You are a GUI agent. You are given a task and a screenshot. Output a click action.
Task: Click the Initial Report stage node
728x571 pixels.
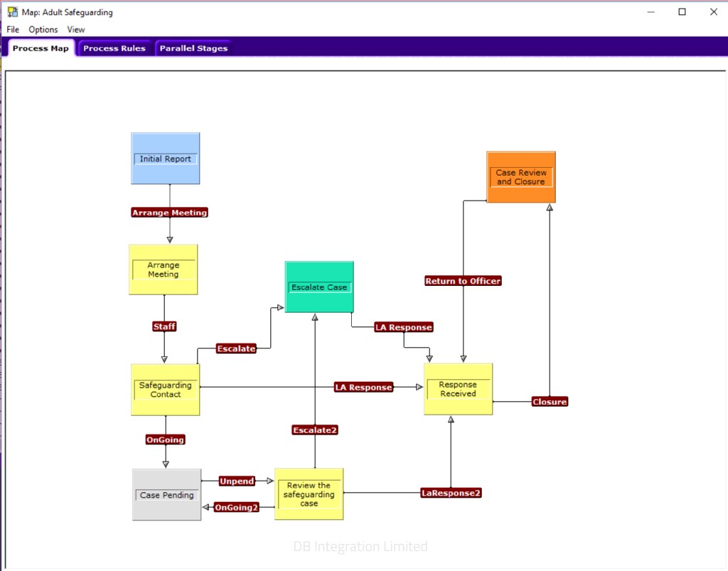click(x=165, y=159)
